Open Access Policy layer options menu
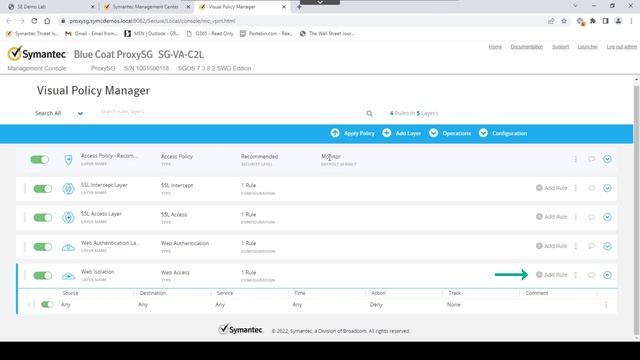Screen dimensions: 640x360 tap(576, 159)
